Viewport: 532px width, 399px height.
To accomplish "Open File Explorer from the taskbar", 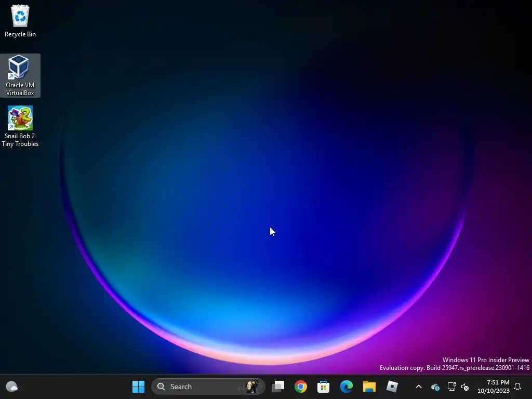I will (x=369, y=387).
